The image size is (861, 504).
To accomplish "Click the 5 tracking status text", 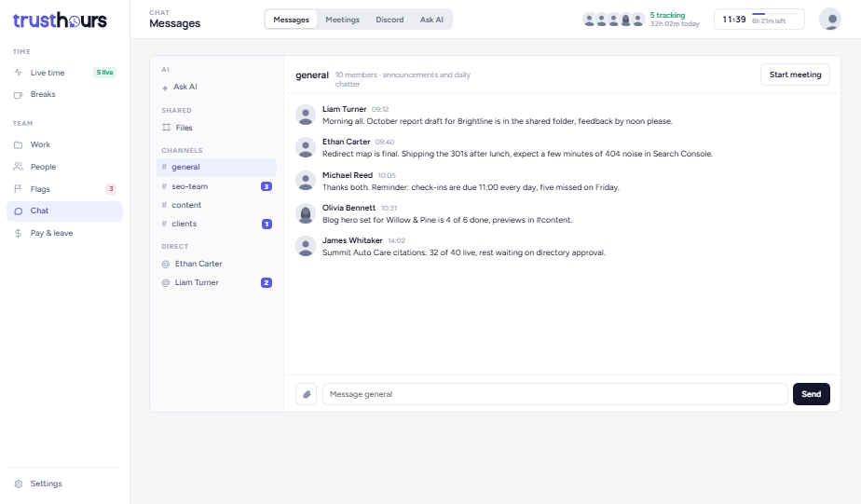I will 667,16.
